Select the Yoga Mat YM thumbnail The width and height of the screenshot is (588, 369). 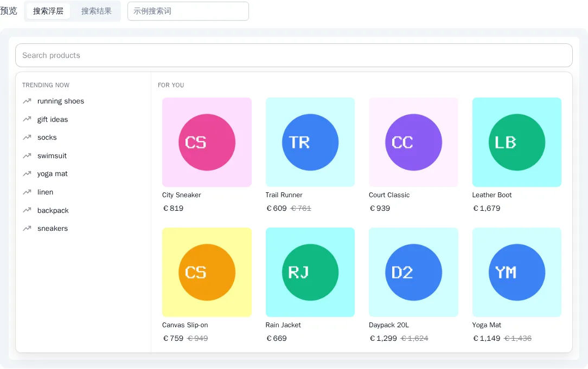[x=517, y=273]
